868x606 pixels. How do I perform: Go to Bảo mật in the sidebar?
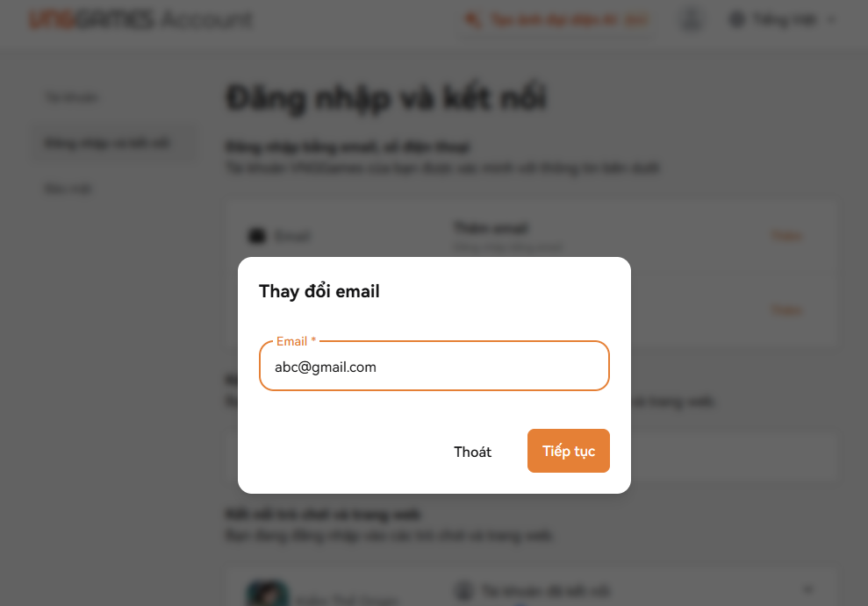point(68,189)
